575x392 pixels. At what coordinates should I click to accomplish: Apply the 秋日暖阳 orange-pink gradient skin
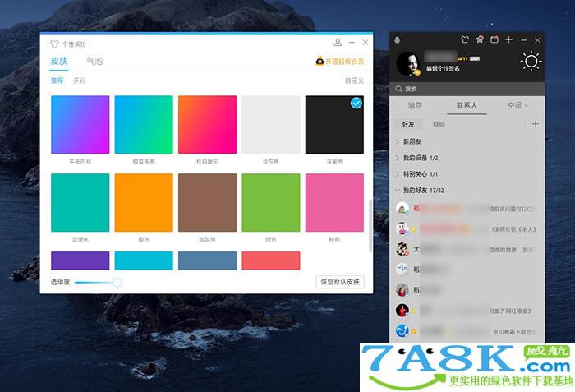coord(207,125)
